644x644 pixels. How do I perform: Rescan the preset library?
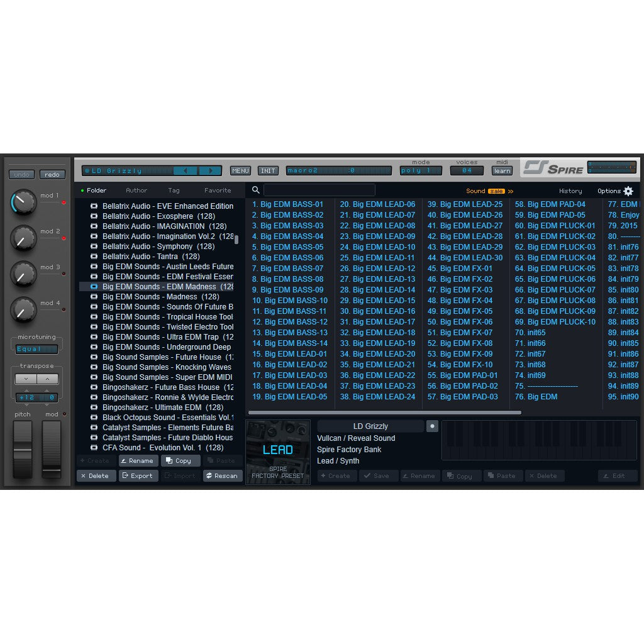point(223,475)
